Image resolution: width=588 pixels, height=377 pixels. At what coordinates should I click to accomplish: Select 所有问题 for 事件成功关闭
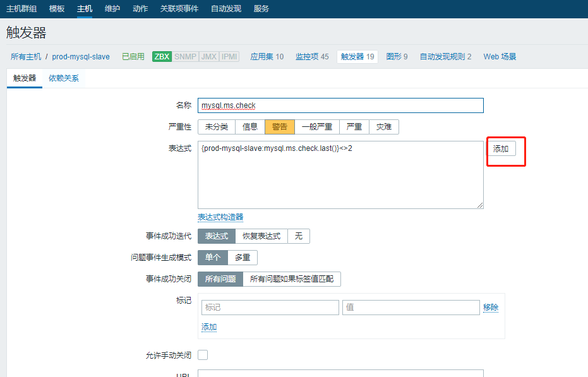click(x=220, y=278)
